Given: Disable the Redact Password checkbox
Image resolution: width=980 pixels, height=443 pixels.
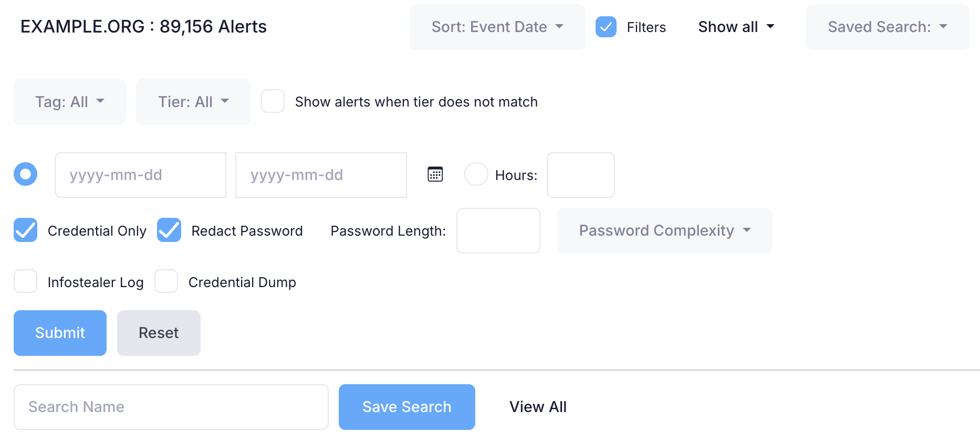Looking at the screenshot, I should (169, 230).
